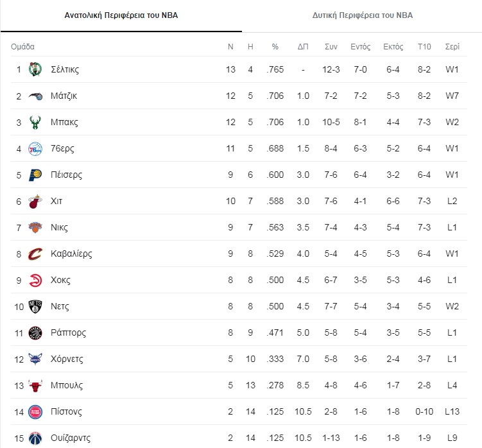Click the Ράπτορς team name

point(68,332)
